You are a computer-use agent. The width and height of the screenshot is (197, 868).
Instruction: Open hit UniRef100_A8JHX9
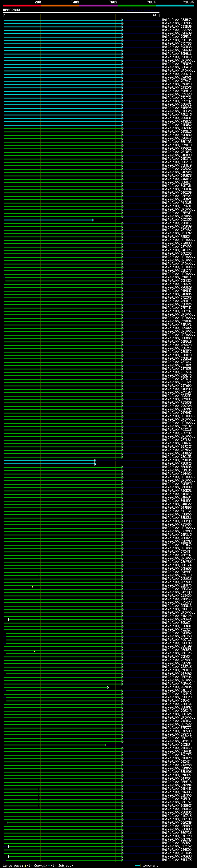click(x=177, y=20)
